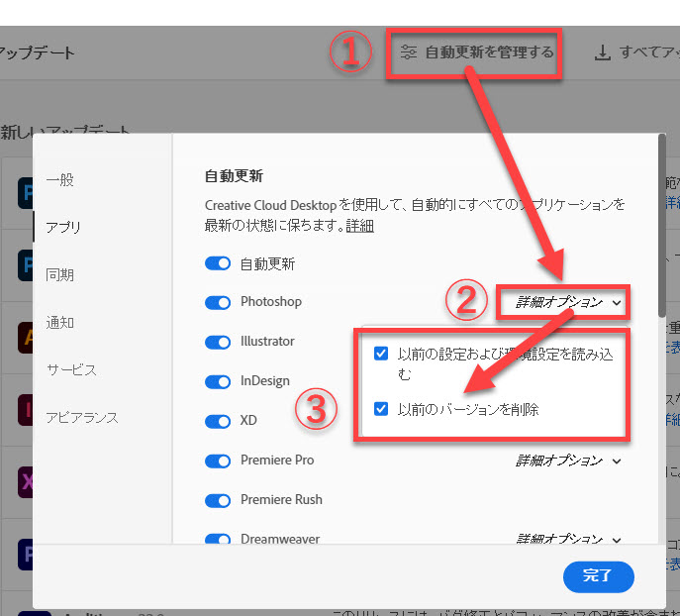Toggle the main 自動更新 switch
Viewport: 680px width, 616px height.
(x=218, y=263)
